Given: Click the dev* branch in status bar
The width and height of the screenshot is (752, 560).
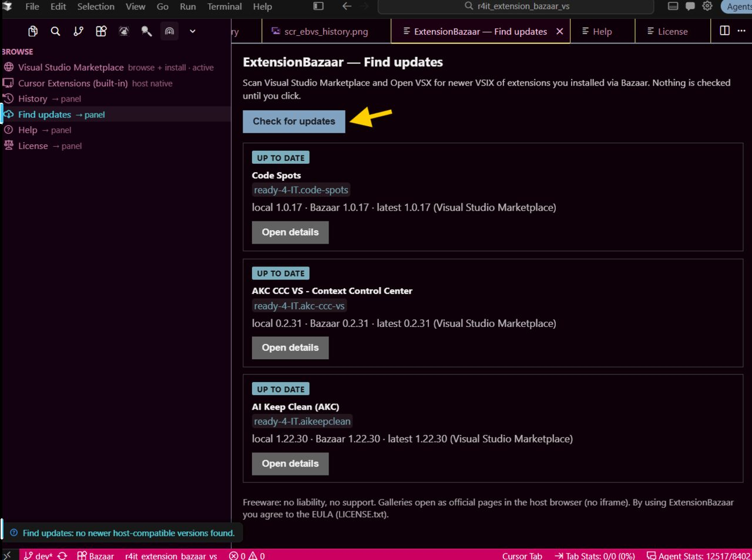Looking at the screenshot, I should coord(38,556).
